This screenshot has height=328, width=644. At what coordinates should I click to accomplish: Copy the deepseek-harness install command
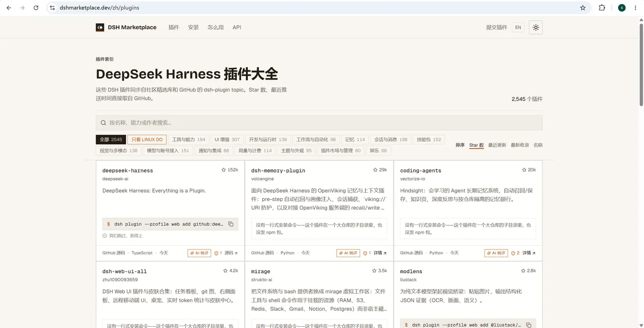(231, 224)
